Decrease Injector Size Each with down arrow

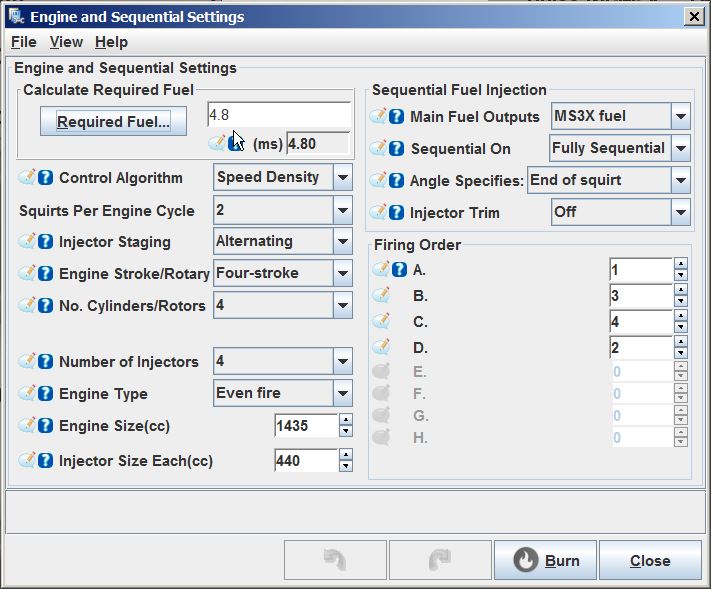tap(346, 466)
